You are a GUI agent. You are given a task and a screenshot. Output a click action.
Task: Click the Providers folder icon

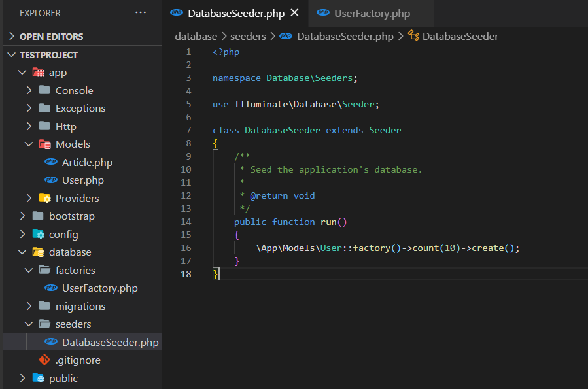coord(44,198)
